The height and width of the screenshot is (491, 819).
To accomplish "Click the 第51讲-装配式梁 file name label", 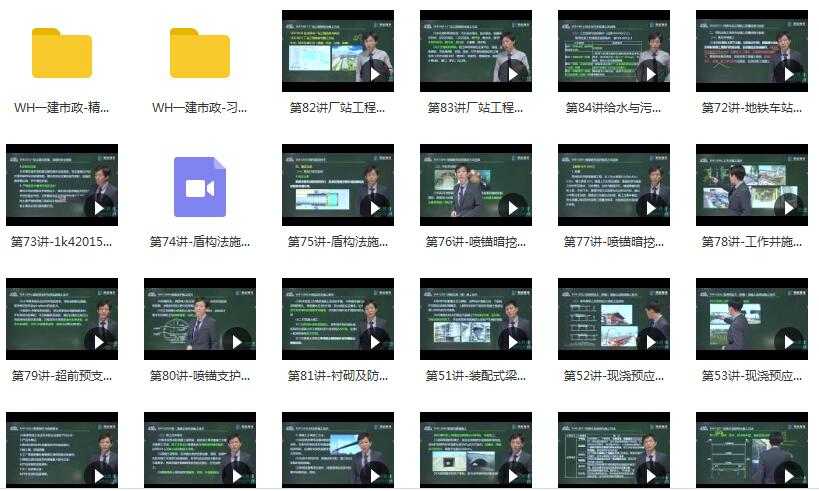I will coord(476,376).
